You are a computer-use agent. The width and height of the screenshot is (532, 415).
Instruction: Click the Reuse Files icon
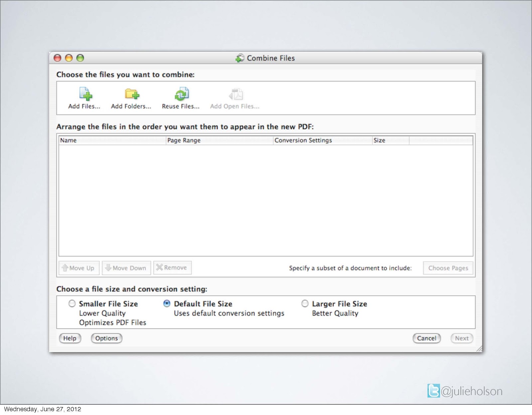[x=182, y=94]
